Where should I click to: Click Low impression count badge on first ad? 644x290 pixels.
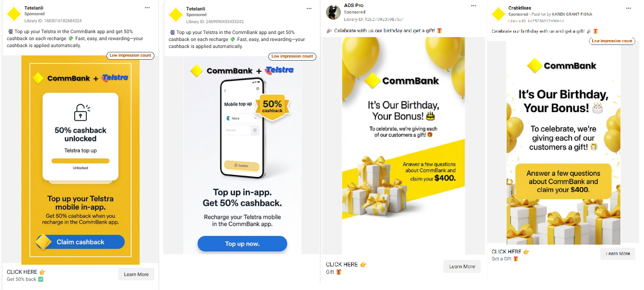coord(130,56)
